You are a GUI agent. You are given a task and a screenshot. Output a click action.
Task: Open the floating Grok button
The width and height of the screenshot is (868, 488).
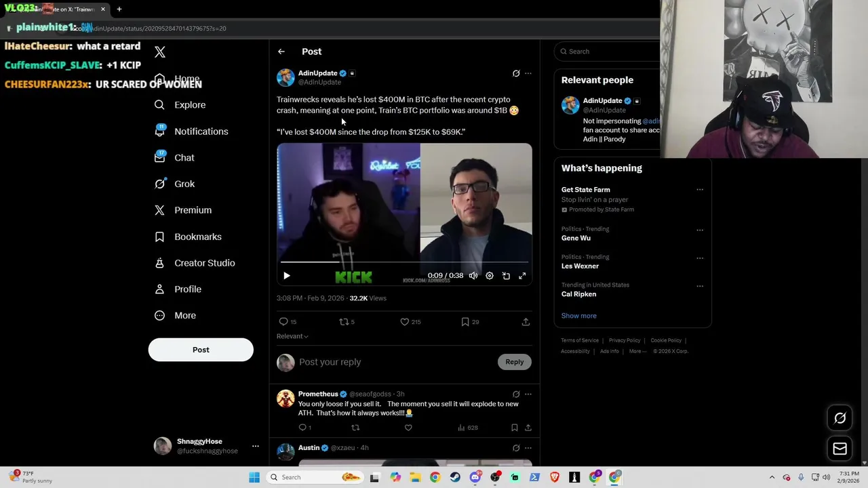point(840,418)
